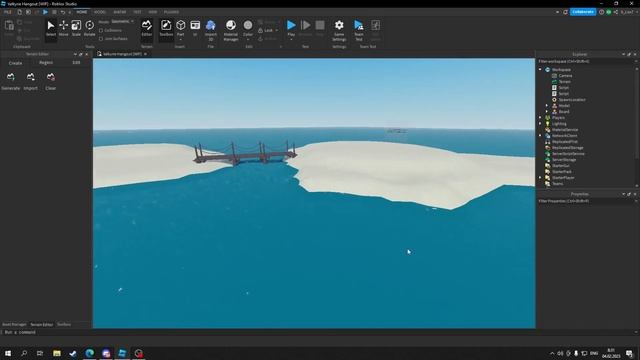Open Game Settings gear
Viewport: 640px width, 360px height.
coord(339,30)
